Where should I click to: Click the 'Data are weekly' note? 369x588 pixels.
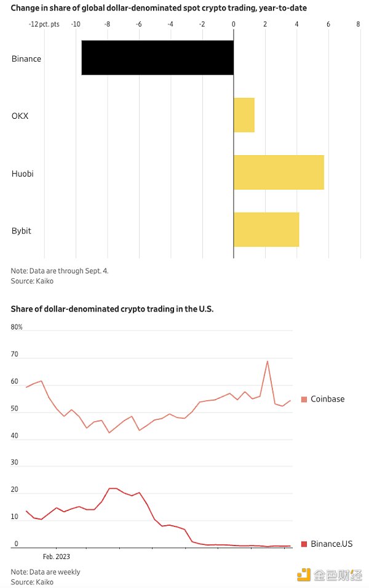(x=46, y=572)
